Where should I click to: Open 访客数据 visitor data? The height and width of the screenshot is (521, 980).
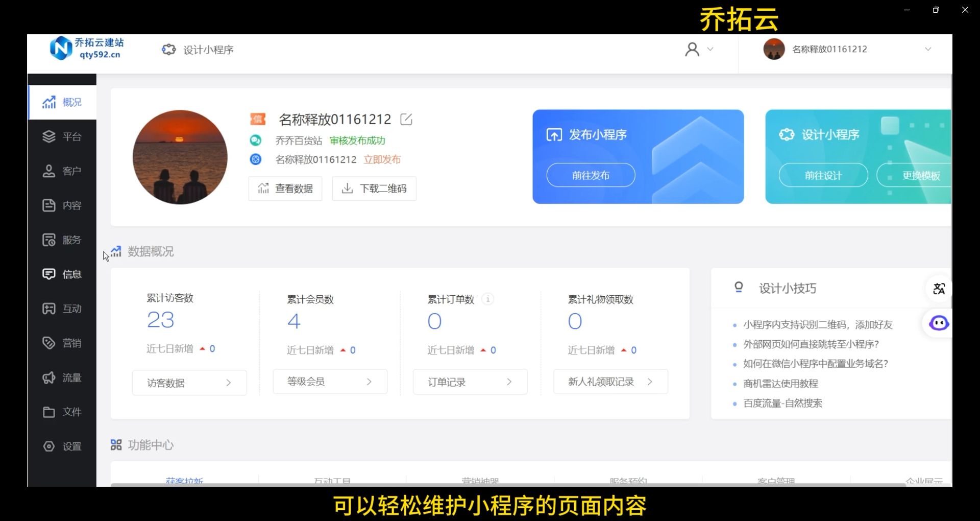(189, 383)
